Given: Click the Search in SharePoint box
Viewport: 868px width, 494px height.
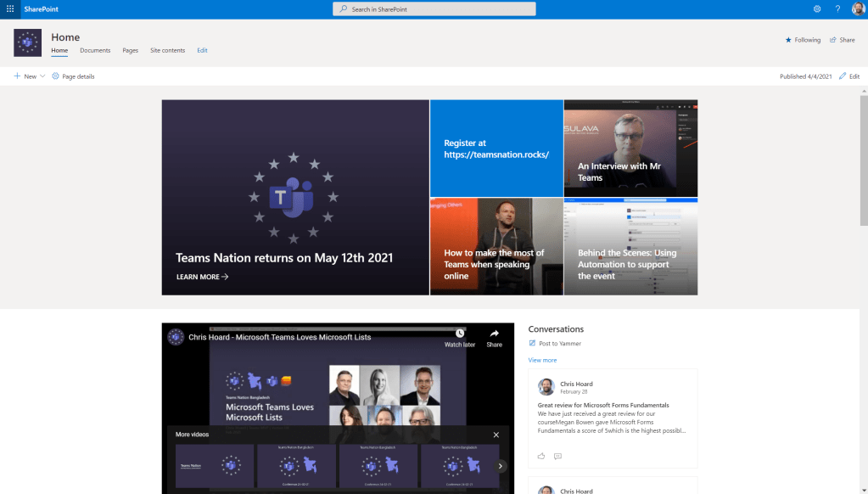Looking at the screenshot, I should point(434,8).
